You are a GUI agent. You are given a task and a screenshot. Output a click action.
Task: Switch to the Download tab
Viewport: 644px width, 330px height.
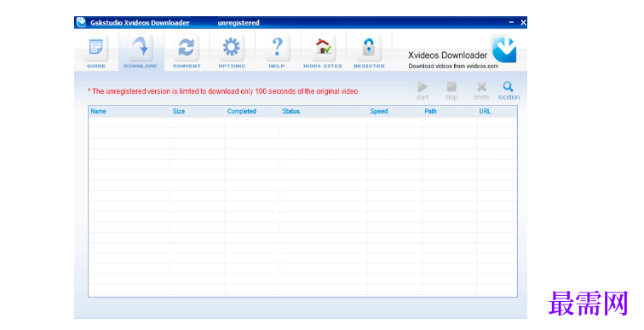tap(141, 51)
